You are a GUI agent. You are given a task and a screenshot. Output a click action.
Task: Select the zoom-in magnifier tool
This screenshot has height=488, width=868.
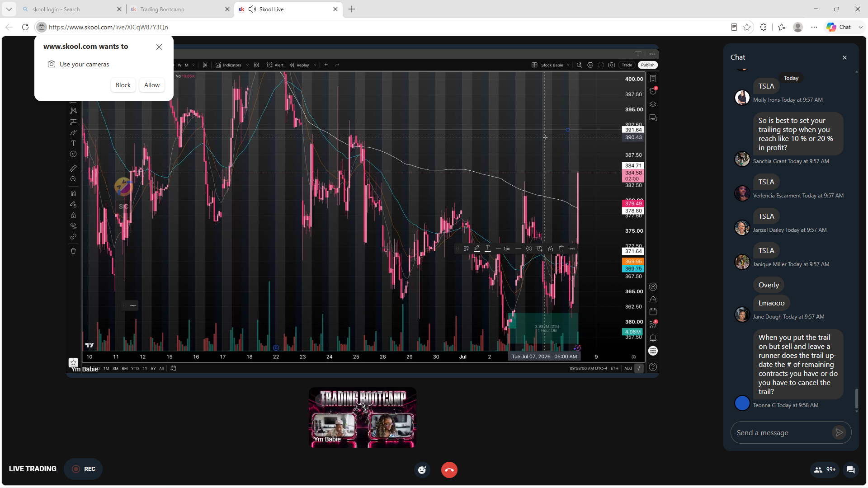[x=73, y=179]
